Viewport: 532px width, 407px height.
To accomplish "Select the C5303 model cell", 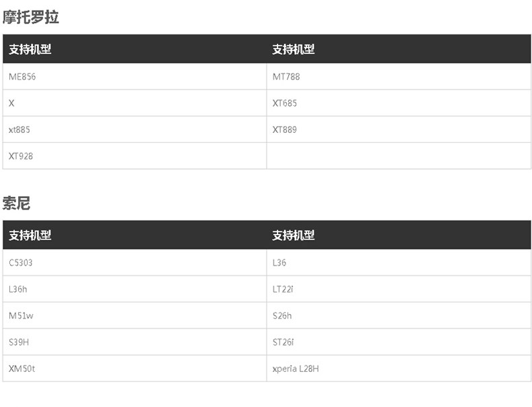I will [x=21, y=263].
